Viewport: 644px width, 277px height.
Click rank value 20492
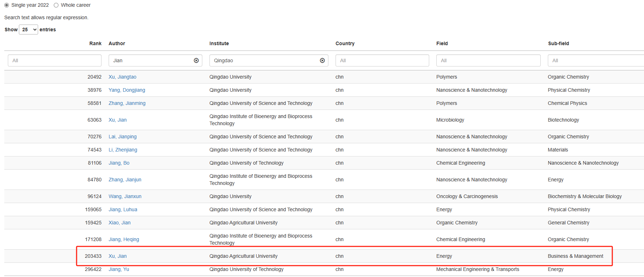tap(94, 77)
